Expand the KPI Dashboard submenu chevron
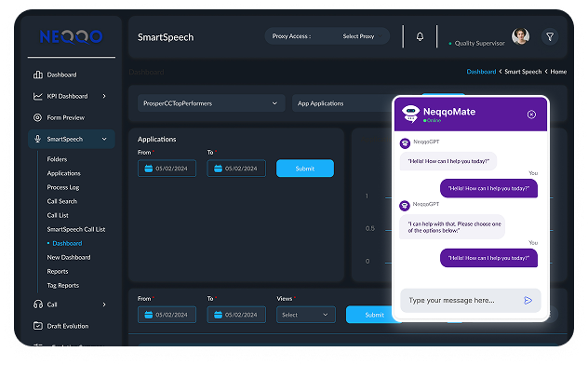Viewport: 588px width, 365px height. [104, 96]
